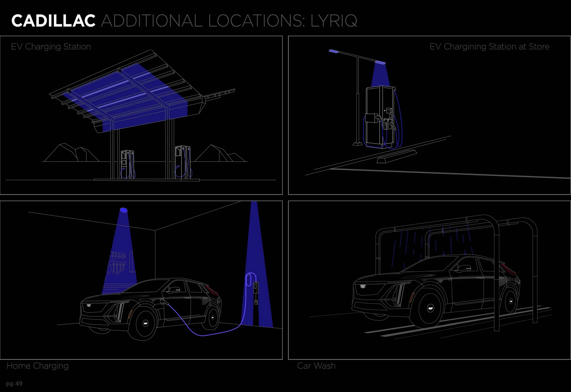Click the parking curb stop in store panel
Viewport: 571px width, 392px height.
397,157
